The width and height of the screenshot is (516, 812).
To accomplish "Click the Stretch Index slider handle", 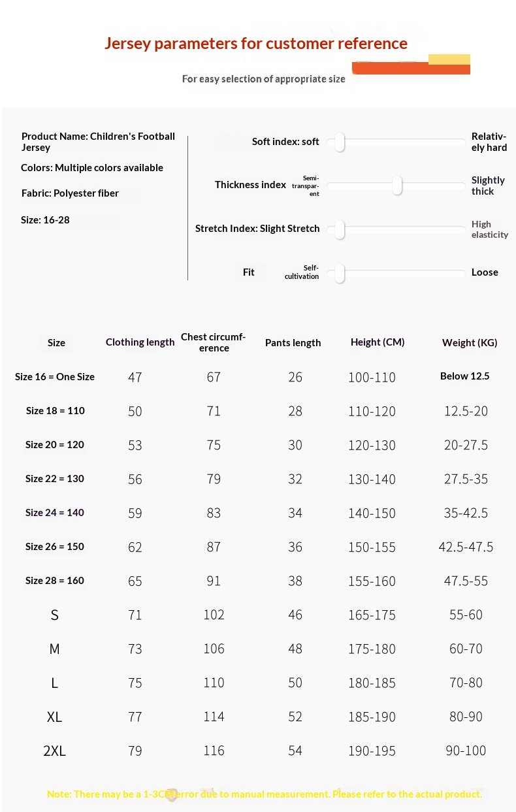I will point(340,229).
